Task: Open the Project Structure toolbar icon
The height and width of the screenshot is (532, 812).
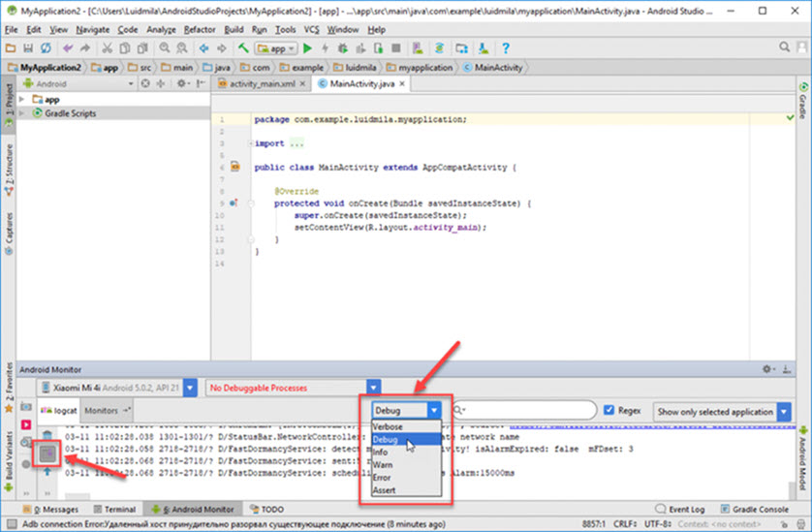Action: coord(461,48)
